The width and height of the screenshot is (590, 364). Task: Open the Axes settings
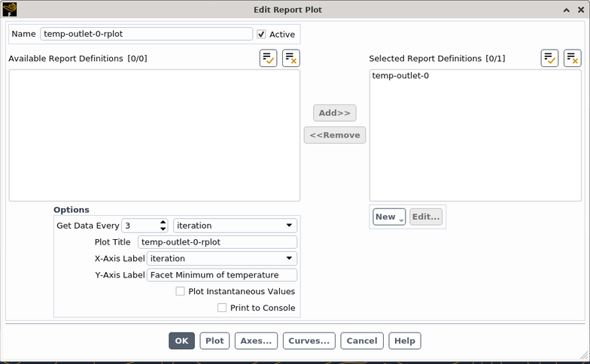click(x=256, y=341)
